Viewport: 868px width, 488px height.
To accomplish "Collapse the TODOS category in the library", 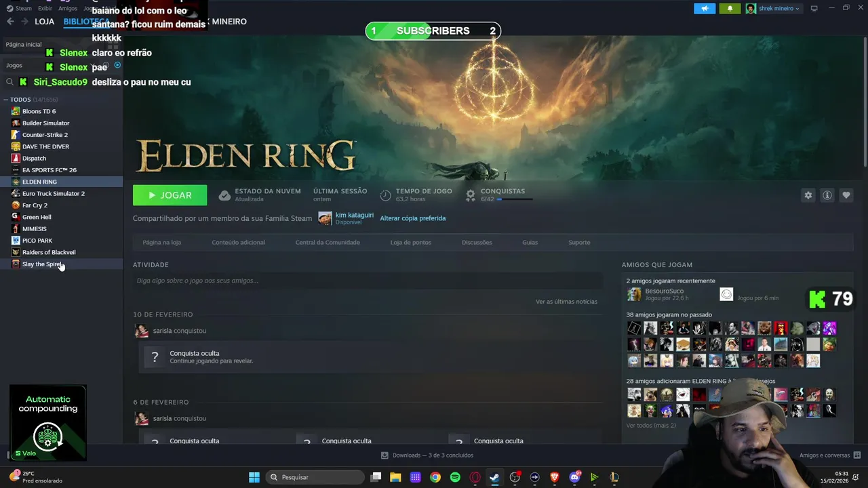I will coord(5,100).
